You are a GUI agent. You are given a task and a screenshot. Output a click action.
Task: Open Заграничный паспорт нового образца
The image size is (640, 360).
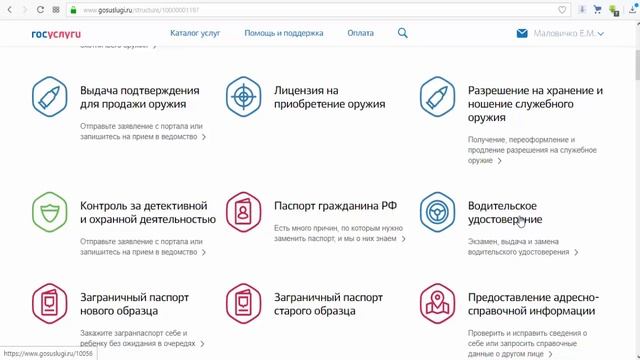134,304
